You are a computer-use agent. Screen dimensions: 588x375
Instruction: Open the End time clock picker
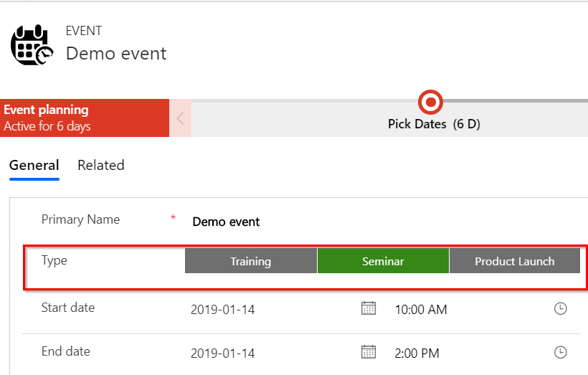[x=561, y=352]
